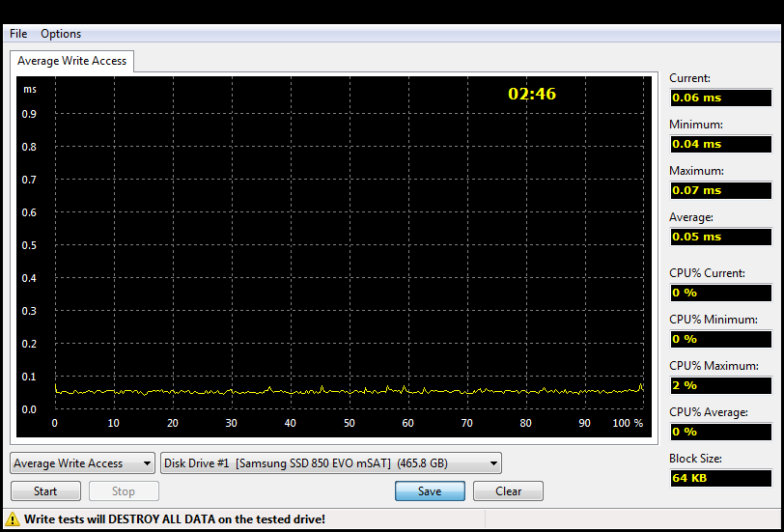This screenshot has width=784, height=532.
Task: Click the disabled Stop button
Action: point(124,491)
